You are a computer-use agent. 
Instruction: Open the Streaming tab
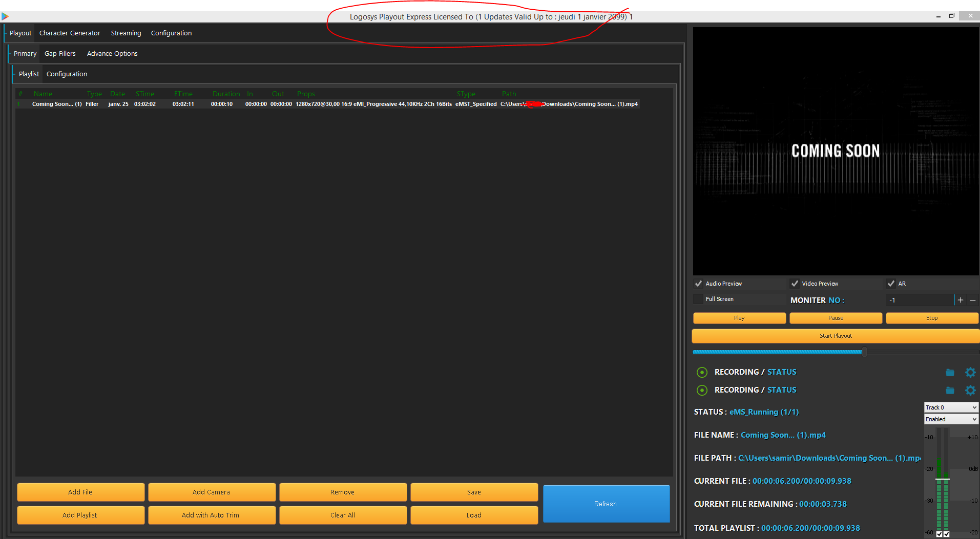[126, 33]
